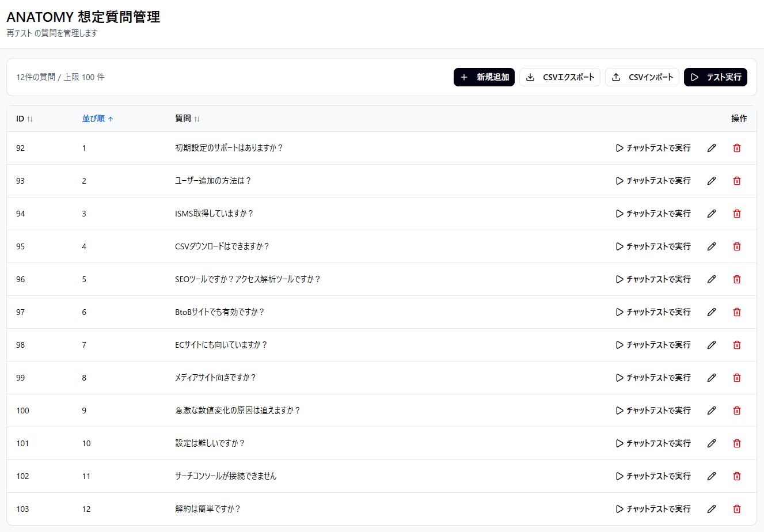This screenshot has height=532, width=764.
Task: Sort table by ID column
Action: pos(25,119)
